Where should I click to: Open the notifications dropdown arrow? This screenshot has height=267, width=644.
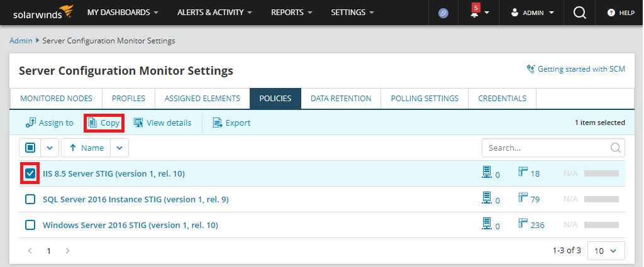[487, 13]
